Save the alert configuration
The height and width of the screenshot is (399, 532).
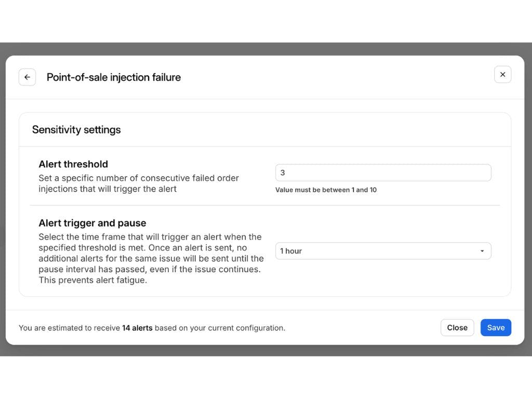496,328
